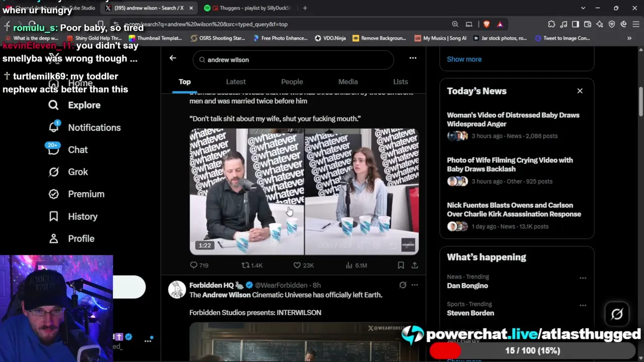
Task: Like the tweet with 23K likes
Action: click(303, 265)
